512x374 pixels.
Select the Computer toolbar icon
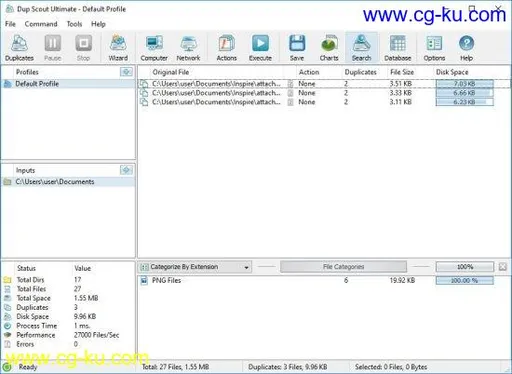pyautogui.click(x=154, y=48)
